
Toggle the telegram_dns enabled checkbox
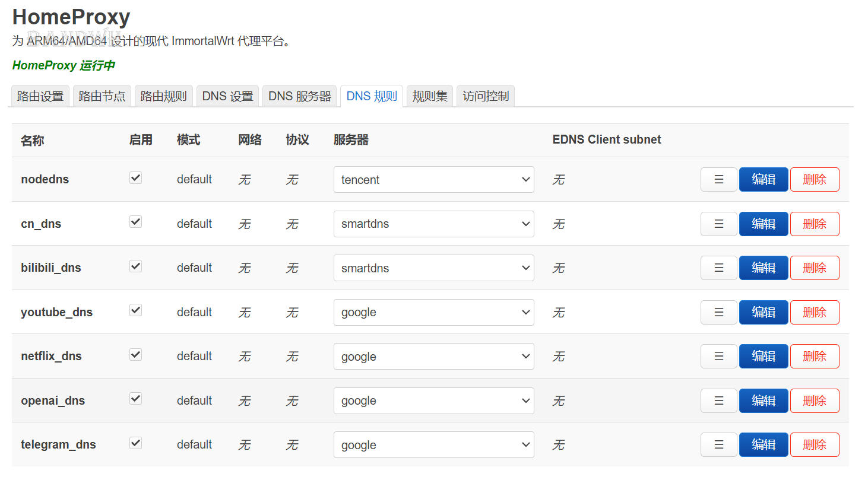[x=136, y=443]
